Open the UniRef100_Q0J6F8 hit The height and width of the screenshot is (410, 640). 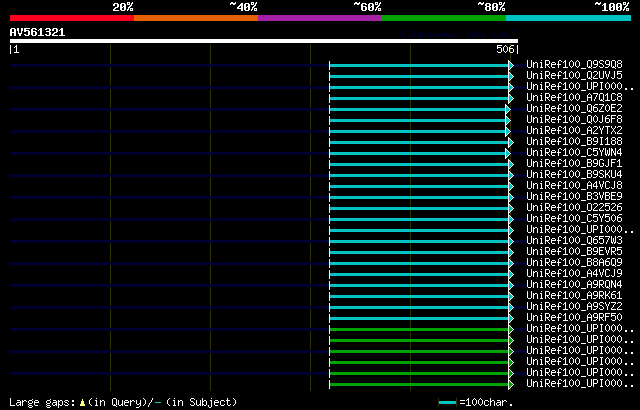(x=574, y=119)
